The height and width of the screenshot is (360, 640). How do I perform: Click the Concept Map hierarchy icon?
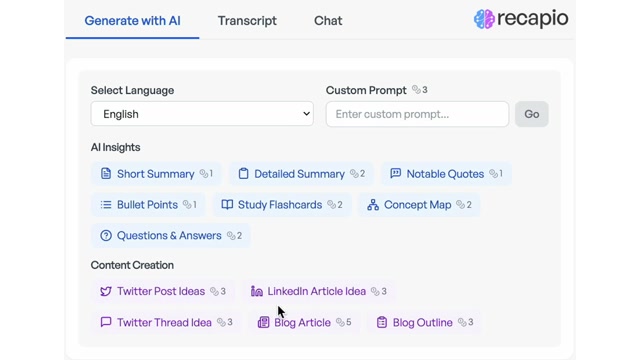point(373,204)
